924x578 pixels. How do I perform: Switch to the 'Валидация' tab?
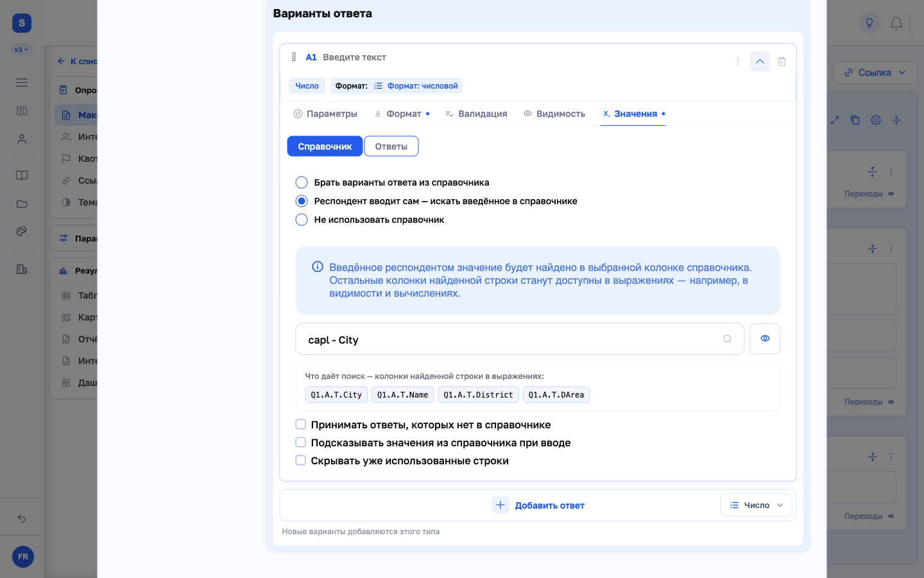tap(476, 114)
